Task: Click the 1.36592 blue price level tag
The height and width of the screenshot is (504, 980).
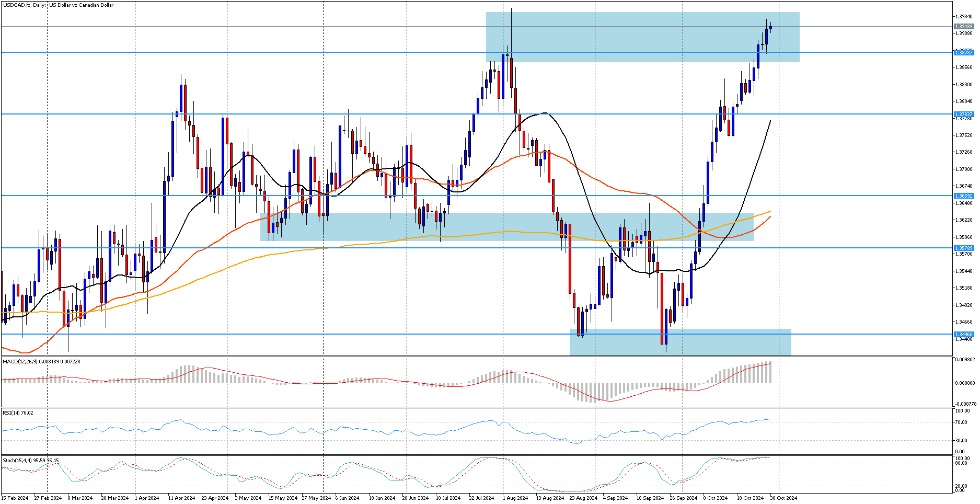Action: (x=964, y=196)
